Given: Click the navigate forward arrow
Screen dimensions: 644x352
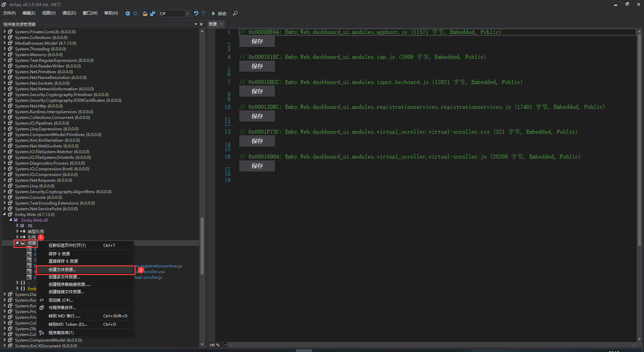Looking at the screenshot, I should 135,13.
